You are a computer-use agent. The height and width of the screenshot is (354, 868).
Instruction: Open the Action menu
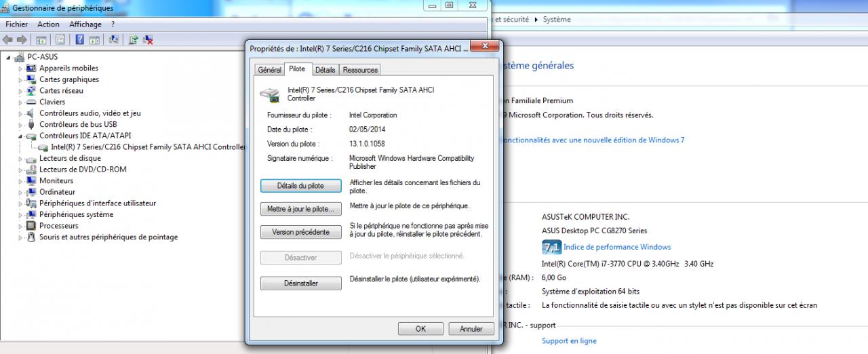[x=48, y=24]
